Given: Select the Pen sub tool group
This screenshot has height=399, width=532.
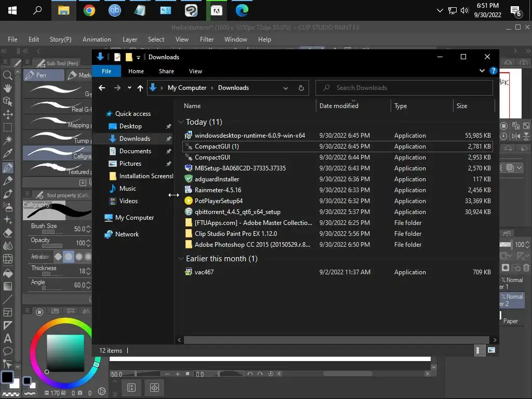Looking at the screenshot, I should point(44,75).
